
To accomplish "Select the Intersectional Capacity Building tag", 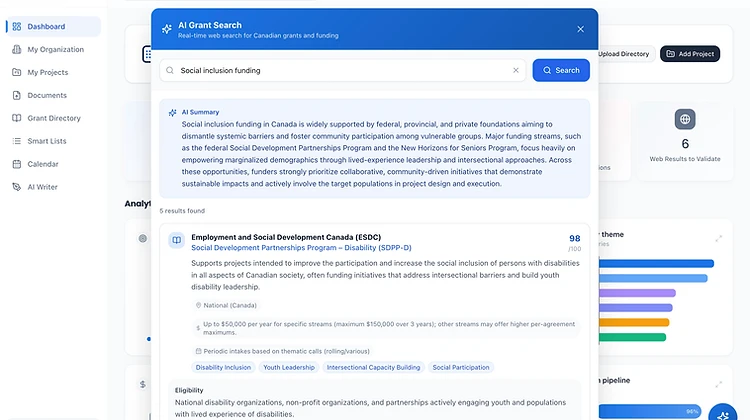I will point(373,367).
